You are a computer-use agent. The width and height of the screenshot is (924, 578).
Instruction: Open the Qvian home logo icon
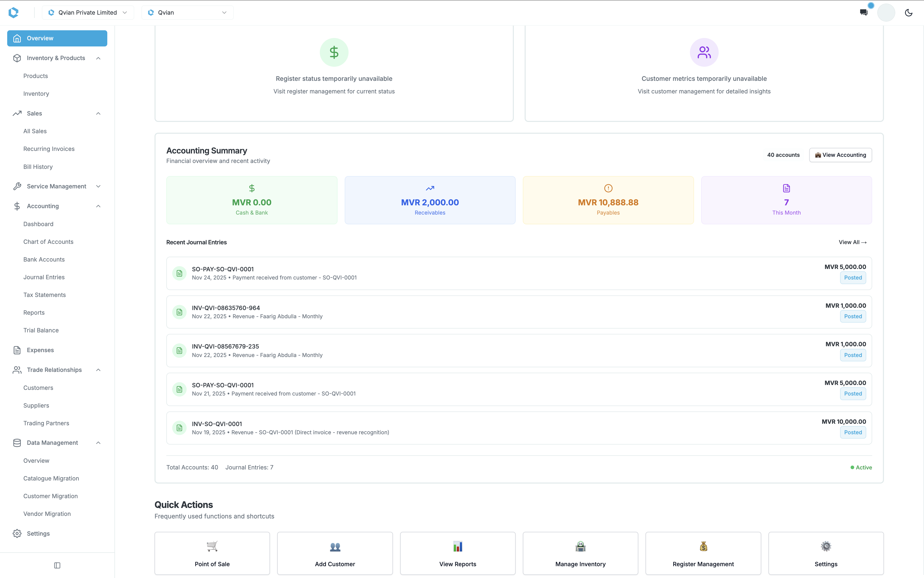(x=14, y=12)
